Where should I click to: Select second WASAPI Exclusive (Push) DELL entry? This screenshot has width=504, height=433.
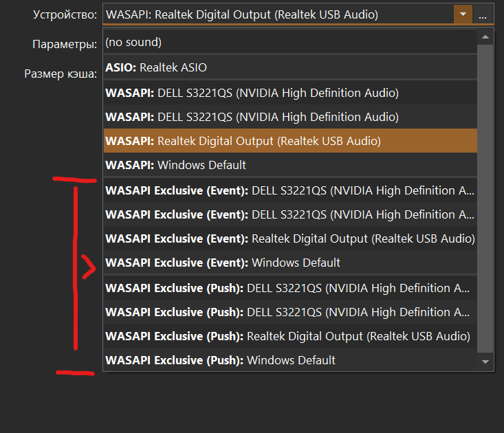(290, 312)
